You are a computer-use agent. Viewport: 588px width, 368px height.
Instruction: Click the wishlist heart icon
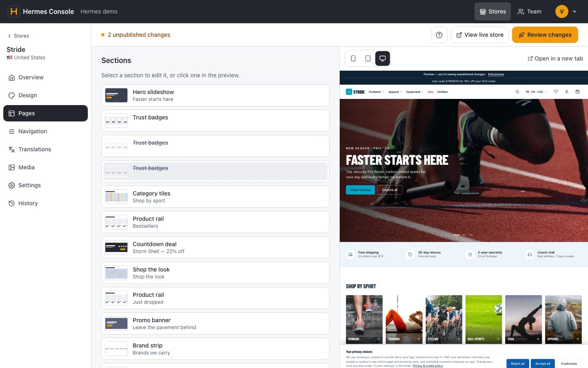point(556,92)
